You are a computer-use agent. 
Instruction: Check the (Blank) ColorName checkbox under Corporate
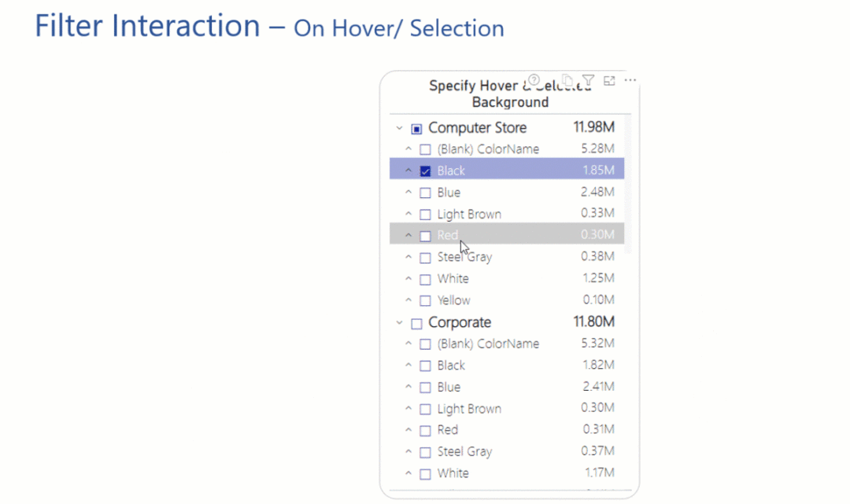pos(425,344)
